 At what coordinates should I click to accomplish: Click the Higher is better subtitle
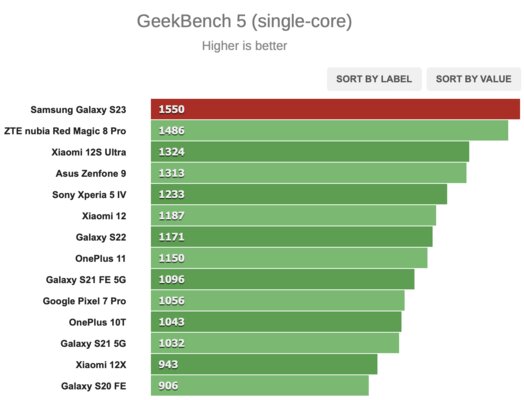tap(244, 46)
